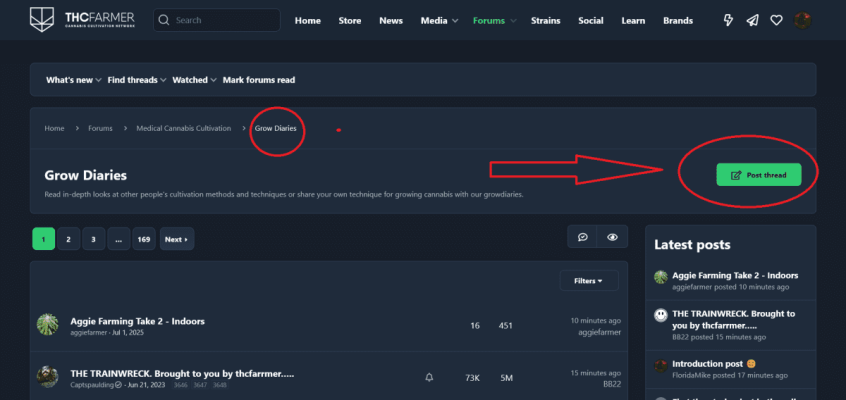Click Captspaulding author name
846x400 pixels.
(x=92, y=385)
